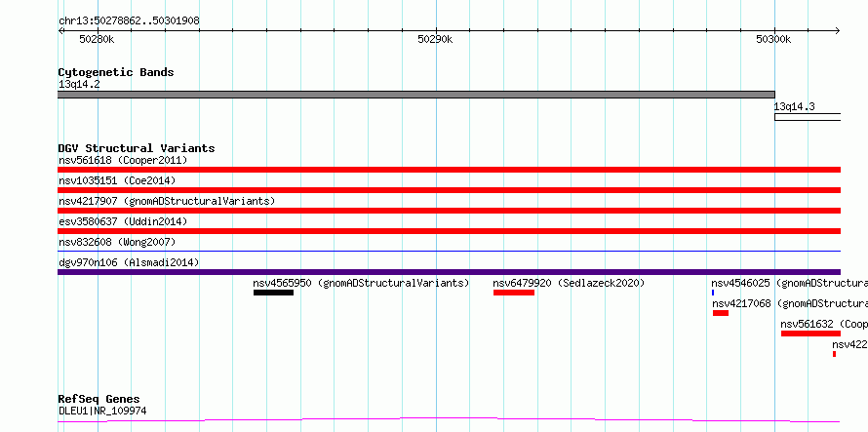Click the tiny red marker under nsv422
The width and height of the screenshot is (868, 432).
pyautogui.click(x=834, y=354)
